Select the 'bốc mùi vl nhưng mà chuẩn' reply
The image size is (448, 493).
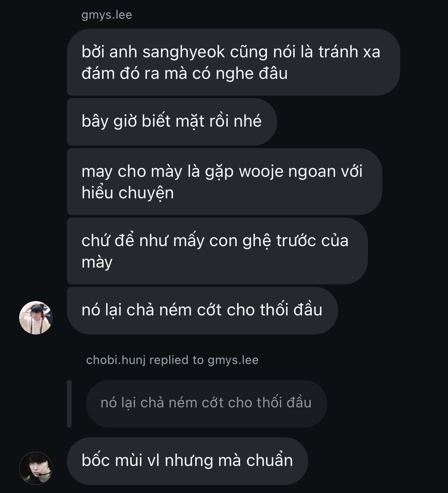click(187, 461)
